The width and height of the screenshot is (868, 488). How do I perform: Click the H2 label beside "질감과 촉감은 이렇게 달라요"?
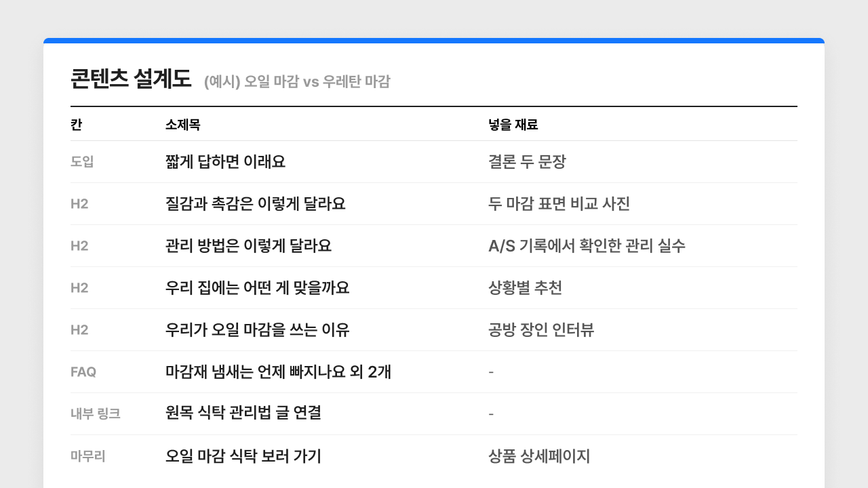pos(79,204)
